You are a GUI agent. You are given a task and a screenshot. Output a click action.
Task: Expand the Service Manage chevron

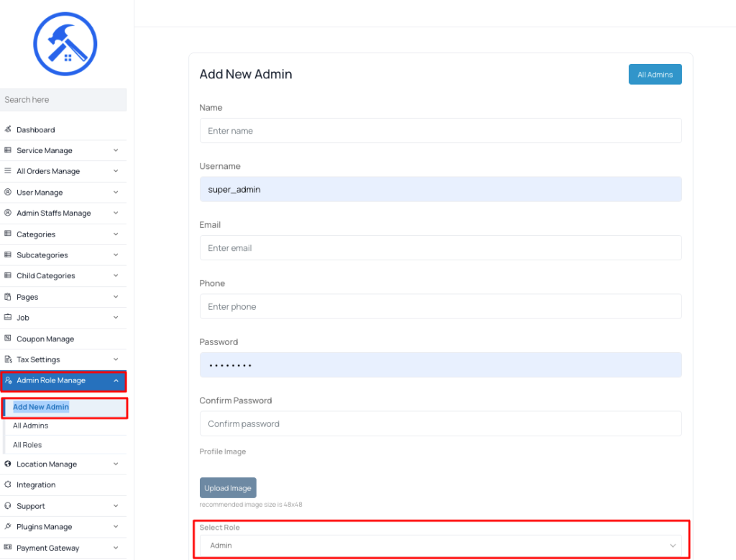pos(116,150)
